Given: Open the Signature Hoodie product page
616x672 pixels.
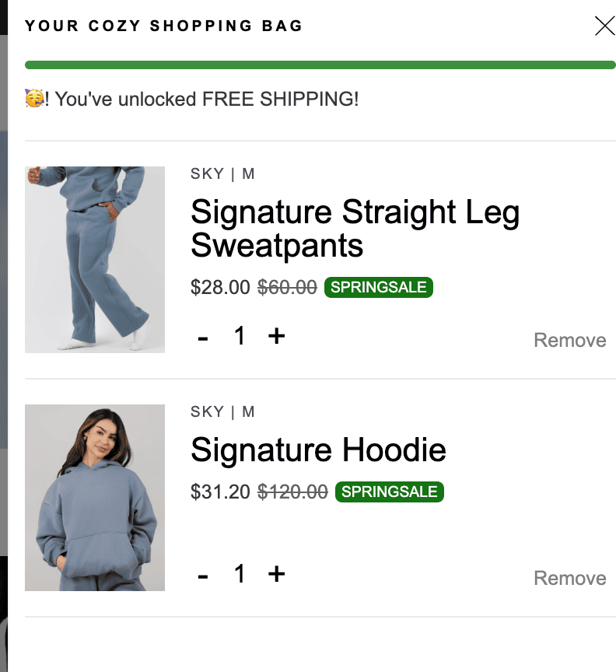Looking at the screenshot, I should pos(319,450).
